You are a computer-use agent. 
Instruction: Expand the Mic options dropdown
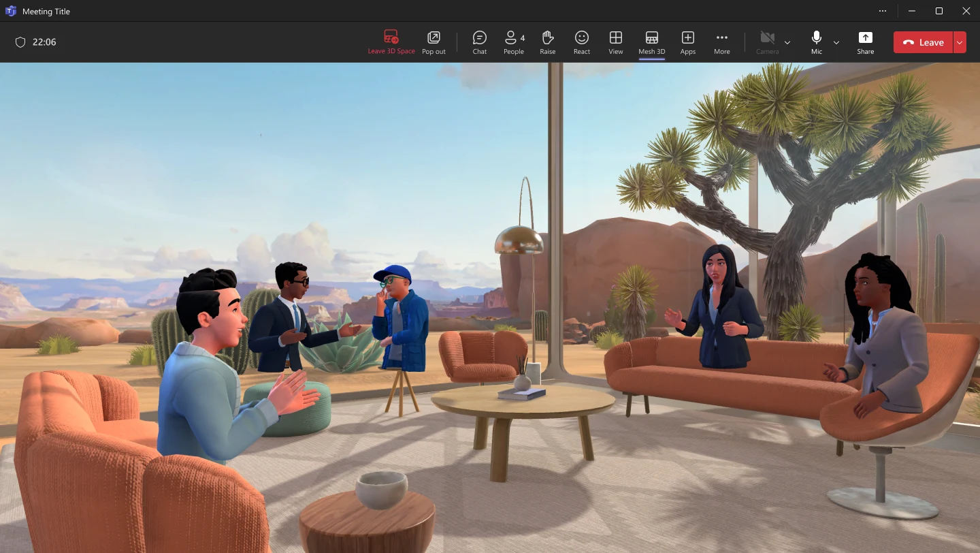pyautogui.click(x=836, y=42)
